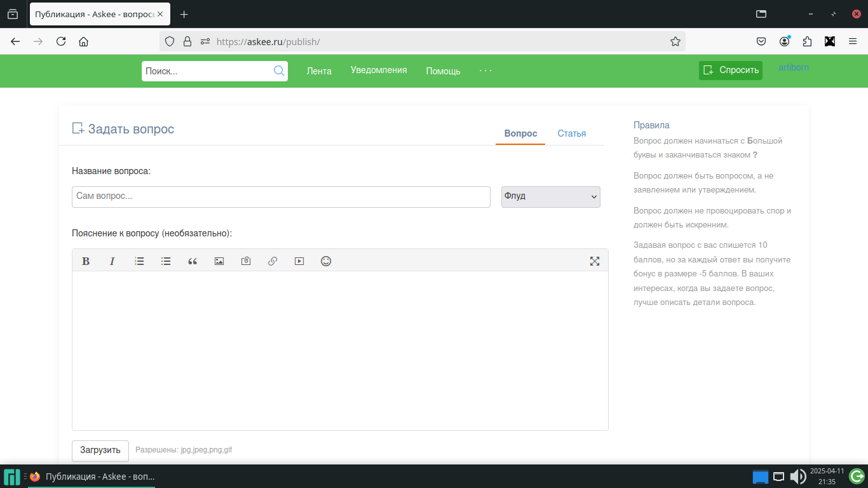Toggle italic formatting in editor toolbar

click(112, 261)
